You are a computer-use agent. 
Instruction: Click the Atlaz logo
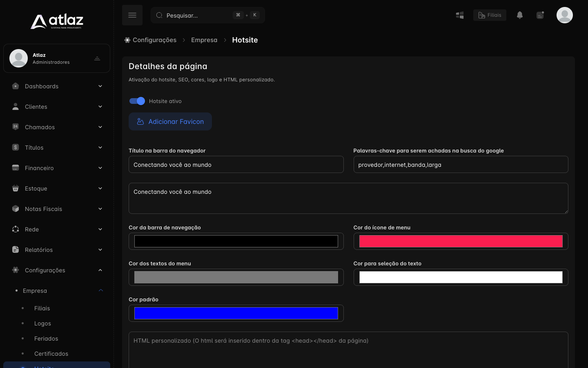(57, 22)
